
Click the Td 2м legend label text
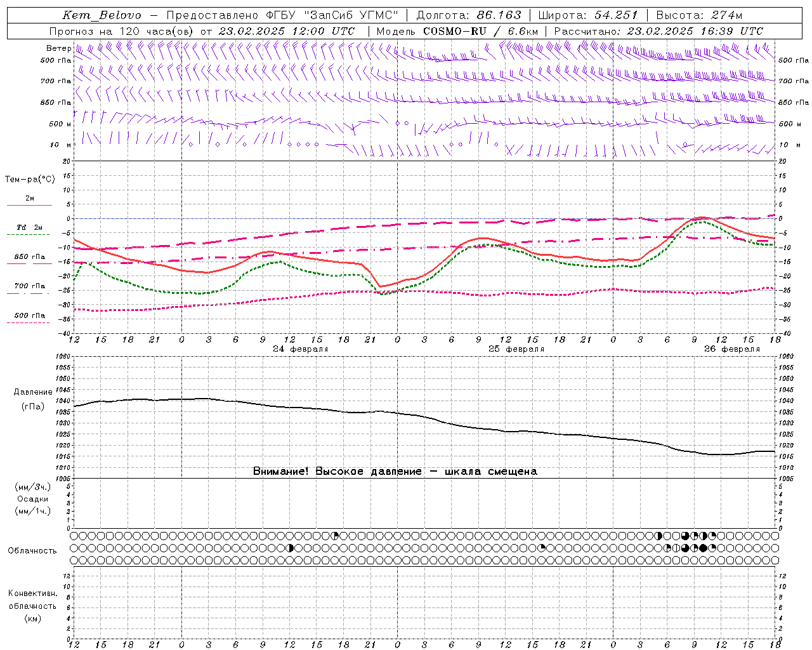30,227
